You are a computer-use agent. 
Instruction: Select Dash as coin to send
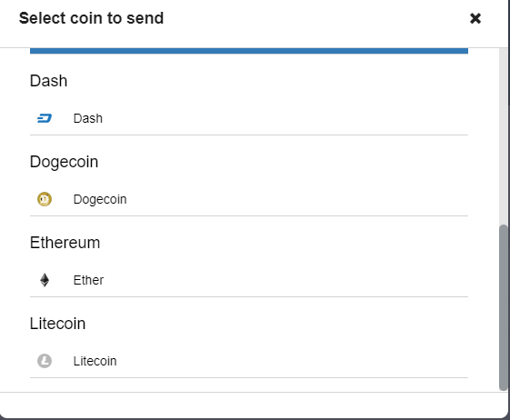point(249,118)
